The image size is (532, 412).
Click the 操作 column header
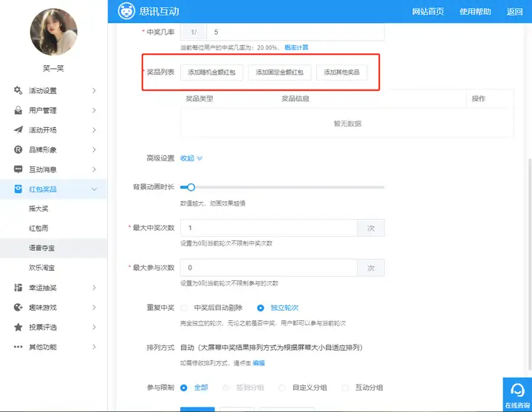(478, 98)
